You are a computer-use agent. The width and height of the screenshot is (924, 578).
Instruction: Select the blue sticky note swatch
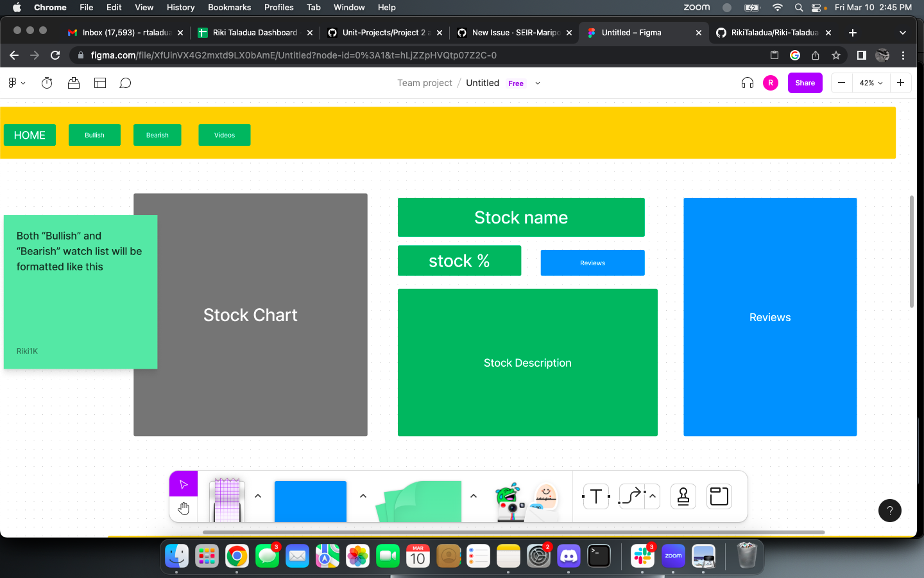point(311,502)
